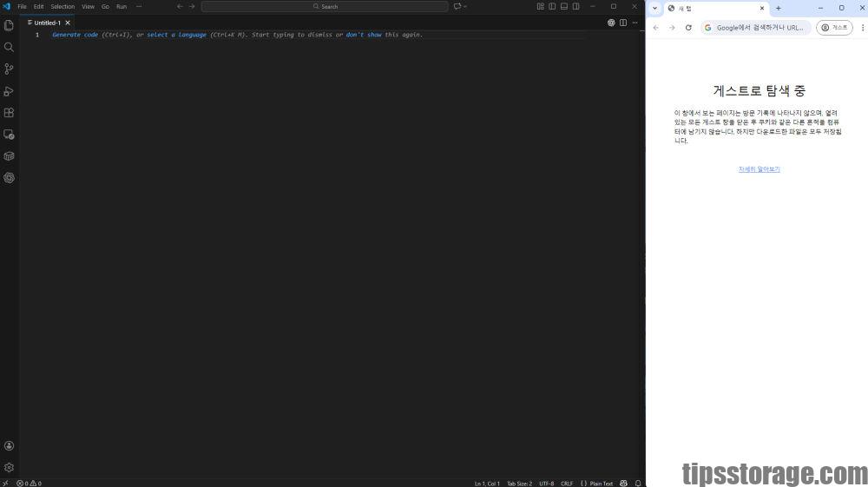Open Source Control view in activity bar

9,69
